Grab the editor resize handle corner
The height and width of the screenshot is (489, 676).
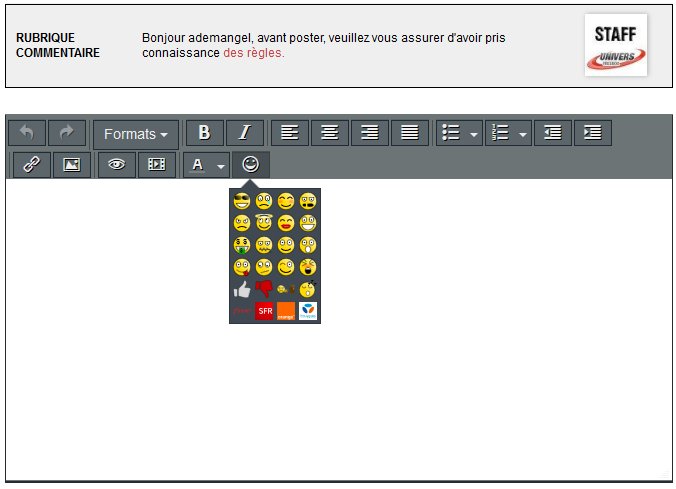point(666,474)
